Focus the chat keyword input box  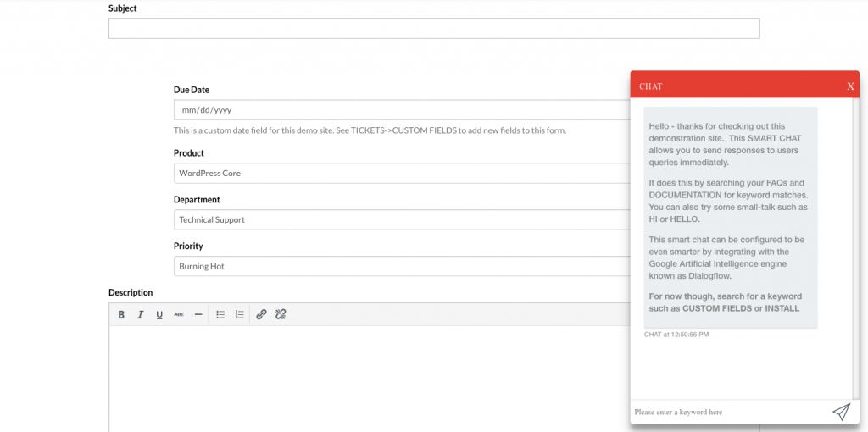[731, 412]
